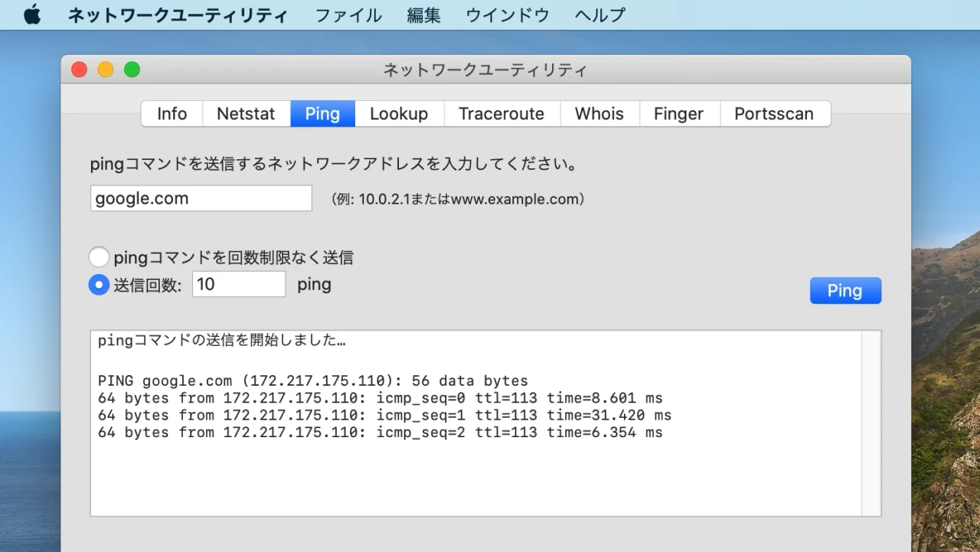The image size is (980, 552).
Task: Open the Apple menu
Action: click(x=32, y=15)
